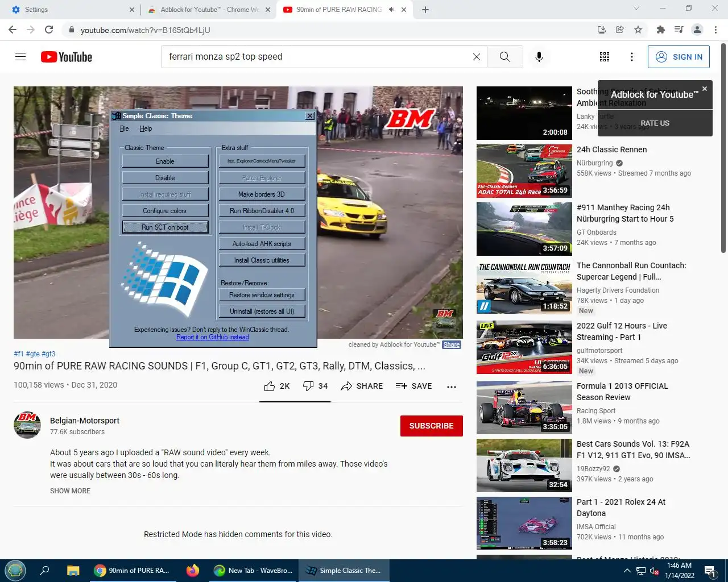Click SIGN IN button
The height and width of the screenshot is (582, 728).
(x=679, y=57)
